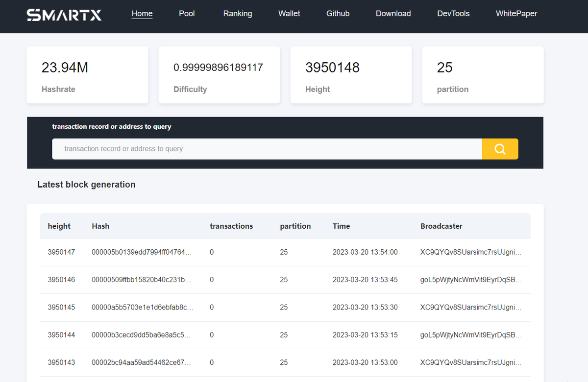Visit the Github link in navigation
Viewport: 588px width, 382px height.
click(338, 14)
